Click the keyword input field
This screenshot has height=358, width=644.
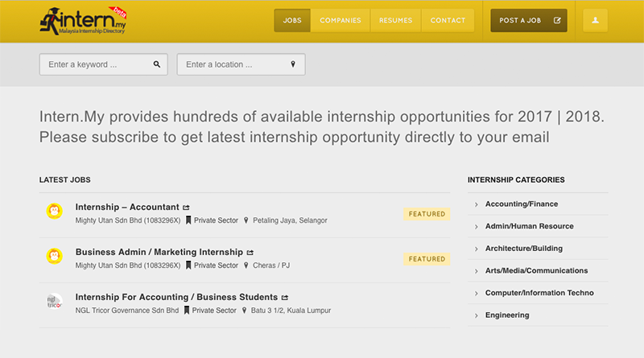95,64
